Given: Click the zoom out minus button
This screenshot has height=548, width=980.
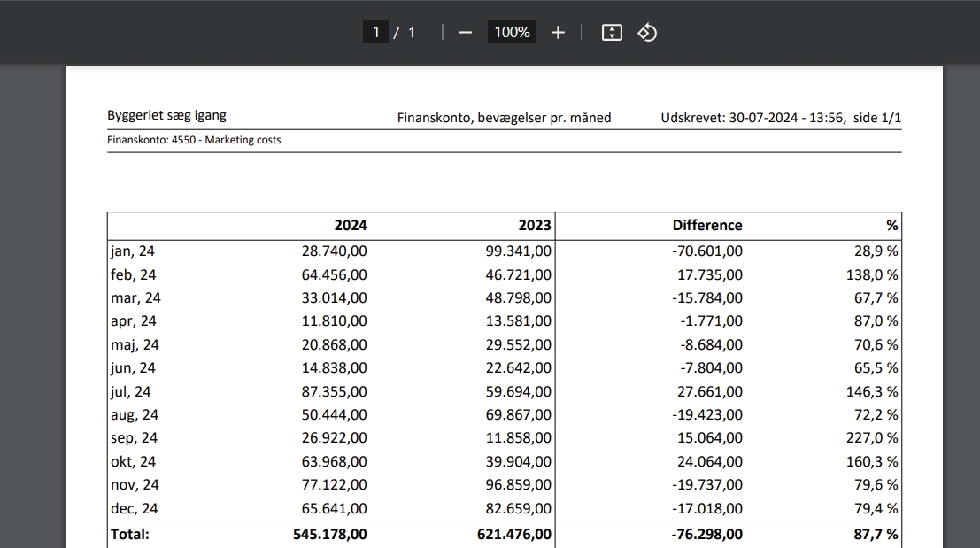Looking at the screenshot, I should point(466,33).
